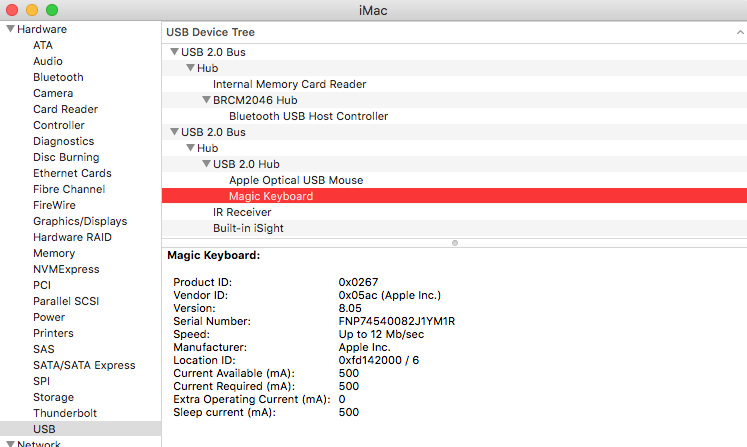Select Bluetooth USB Host Controller device
Image resolution: width=747 pixels, height=447 pixels.
(x=308, y=116)
